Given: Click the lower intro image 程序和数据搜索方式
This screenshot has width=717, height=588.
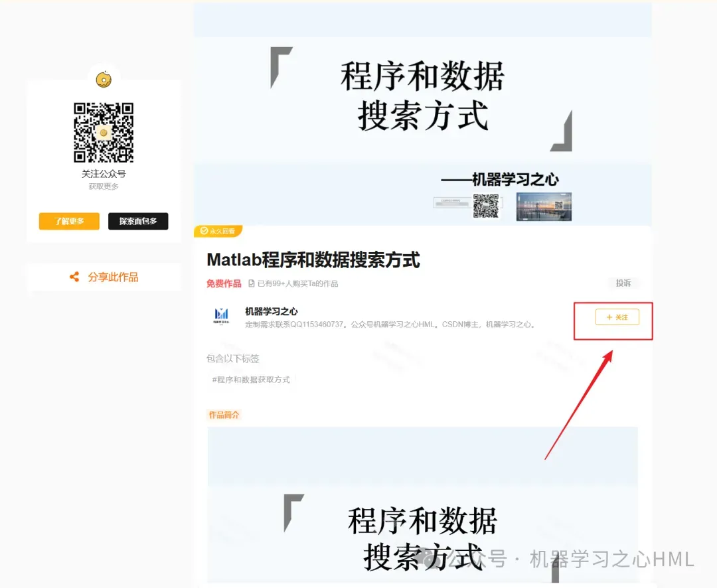Looking at the screenshot, I should (422, 505).
